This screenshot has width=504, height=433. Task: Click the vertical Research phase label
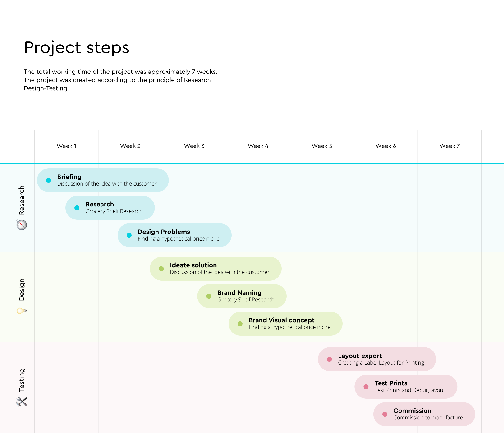coord(22,200)
